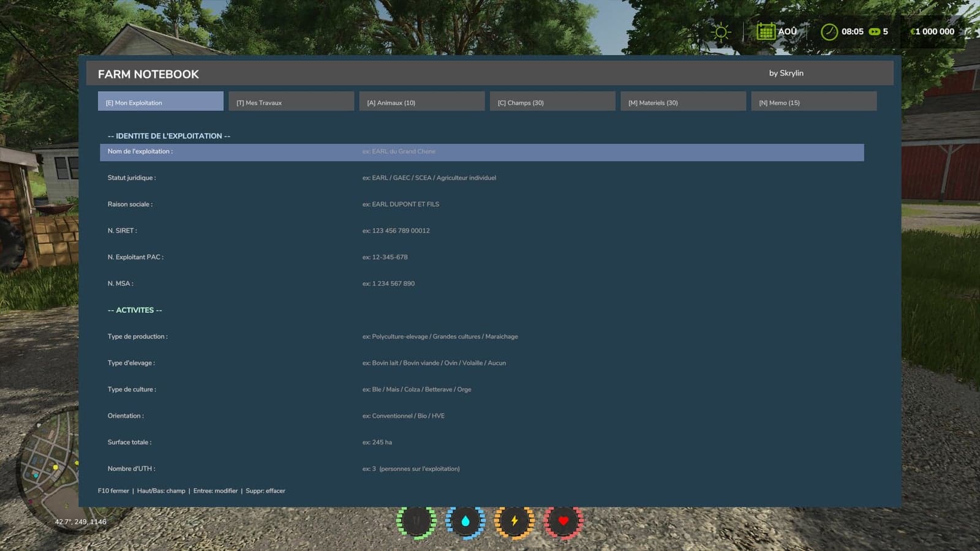The height and width of the screenshot is (551, 980).
Task: Select the red heart health gauge
Action: (x=563, y=522)
